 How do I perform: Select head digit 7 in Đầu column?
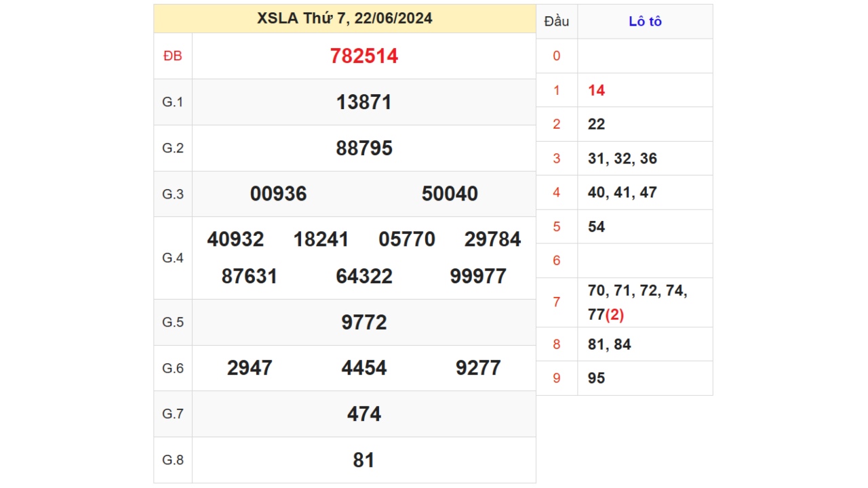pyautogui.click(x=557, y=302)
